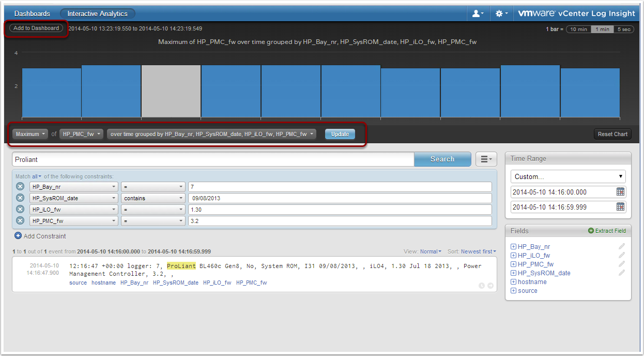
Task: Click the Extract Field link
Action: [607, 231]
